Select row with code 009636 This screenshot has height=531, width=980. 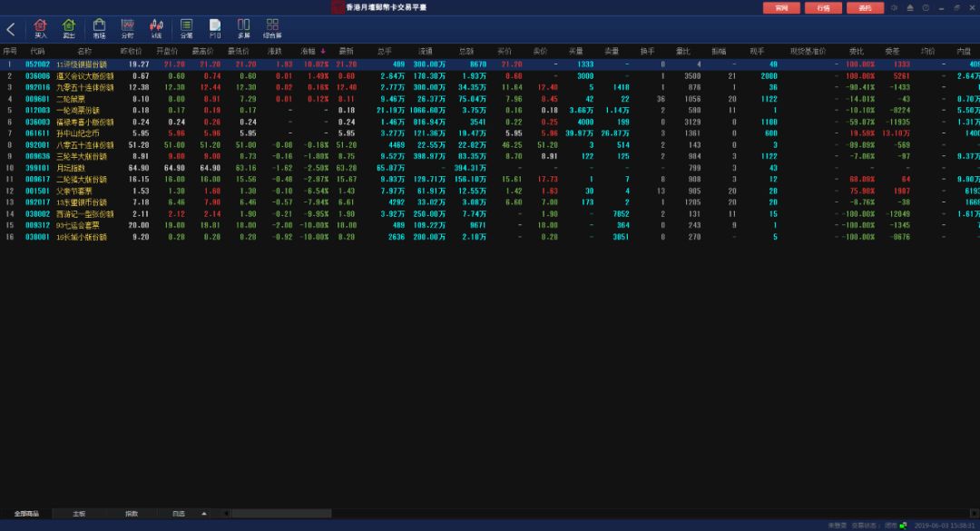[490, 156]
